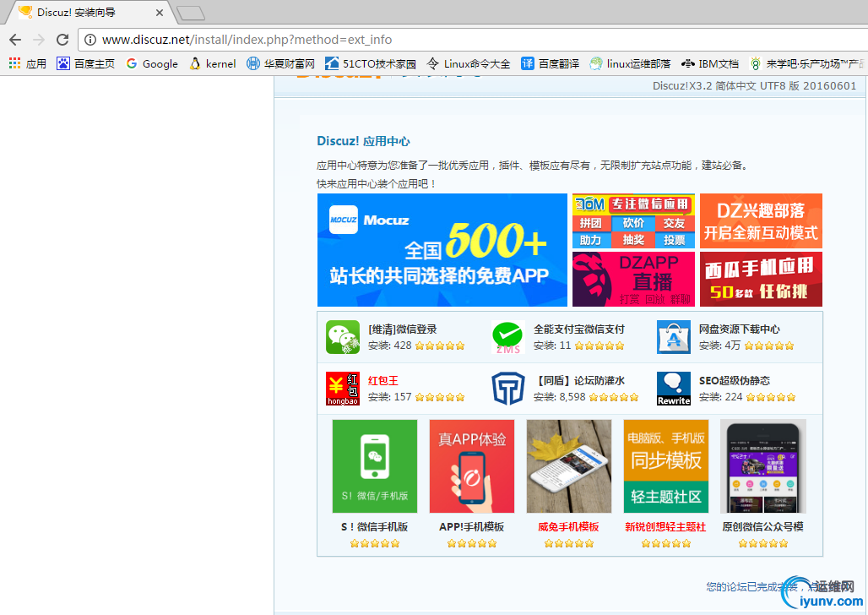The image size is (868, 615).
Task: Open the 百度主页 bookmark
Action: (86, 63)
